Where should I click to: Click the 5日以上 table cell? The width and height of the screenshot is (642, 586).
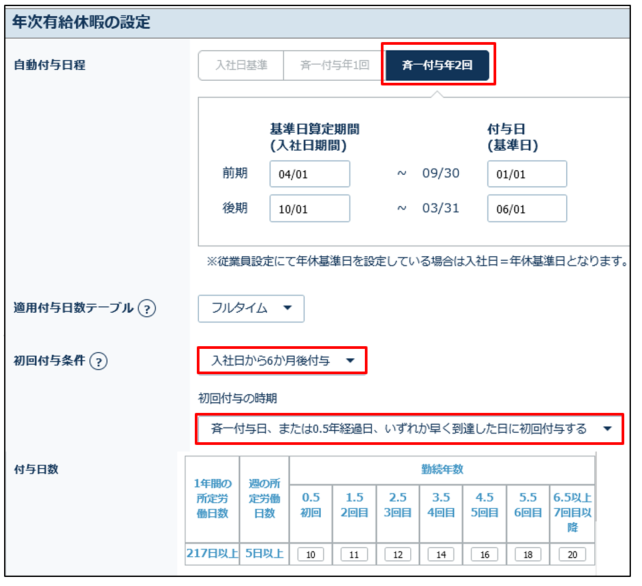264,554
